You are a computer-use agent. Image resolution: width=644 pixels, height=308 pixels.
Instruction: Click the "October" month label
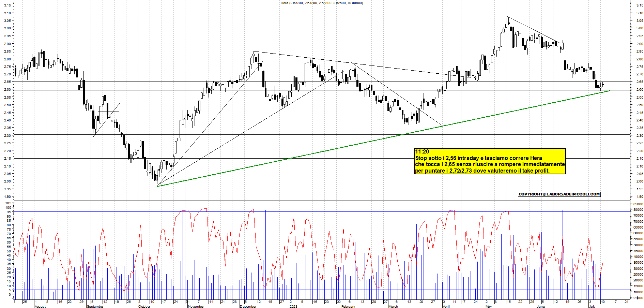tap(144, 306)
